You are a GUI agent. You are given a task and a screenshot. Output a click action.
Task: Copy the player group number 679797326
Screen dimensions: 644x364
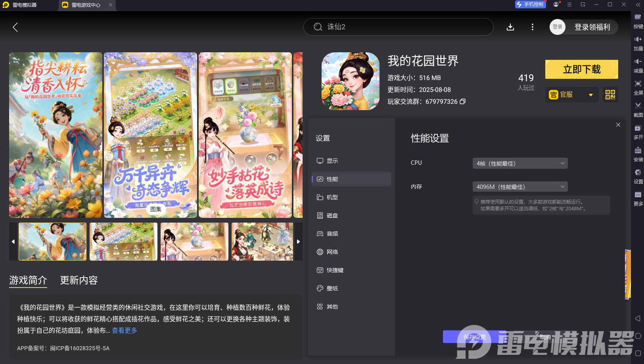[462, 102]
